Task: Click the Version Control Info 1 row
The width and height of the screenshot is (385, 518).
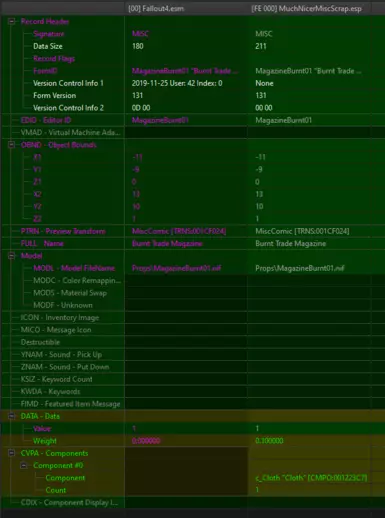Action: coord(193,83)
